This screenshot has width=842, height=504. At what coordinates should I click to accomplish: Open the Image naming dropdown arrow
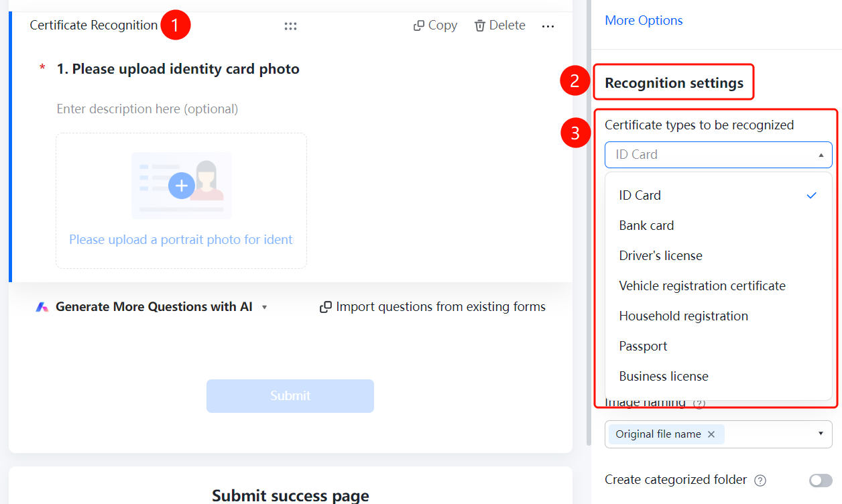click(x=821, y=434)
